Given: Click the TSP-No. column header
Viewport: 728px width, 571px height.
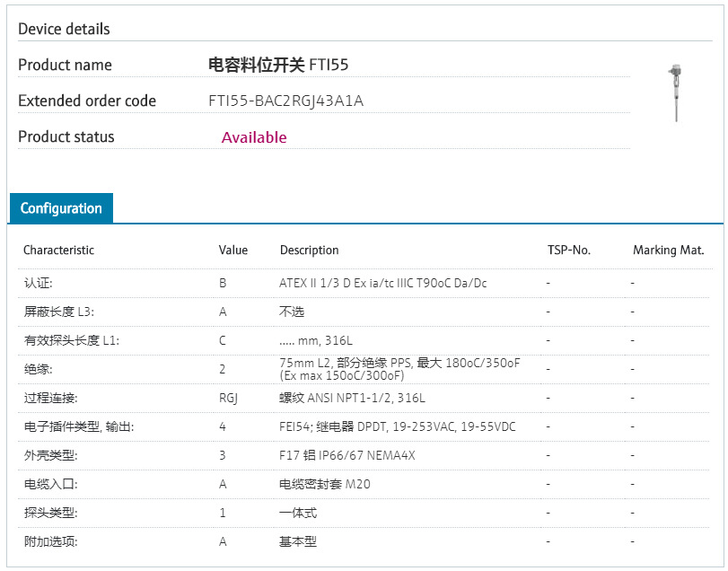Looking at the screenshot, I should [x=569, y=250].
